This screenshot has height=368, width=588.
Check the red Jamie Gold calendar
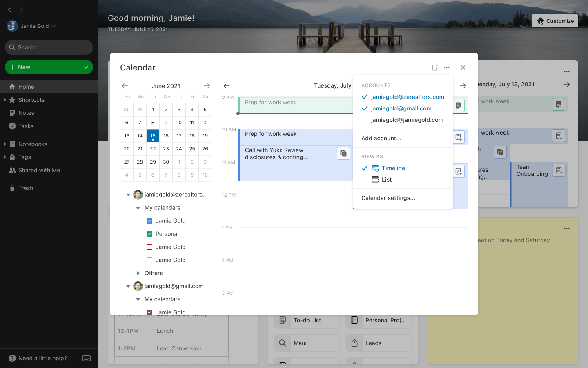[x=149, y=247]
